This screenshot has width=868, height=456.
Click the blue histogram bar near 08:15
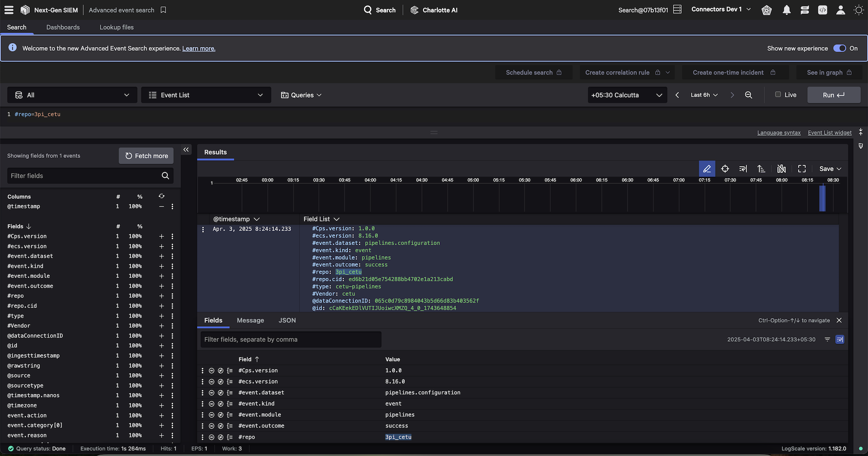pyautogui.click(x=822, y=198)
